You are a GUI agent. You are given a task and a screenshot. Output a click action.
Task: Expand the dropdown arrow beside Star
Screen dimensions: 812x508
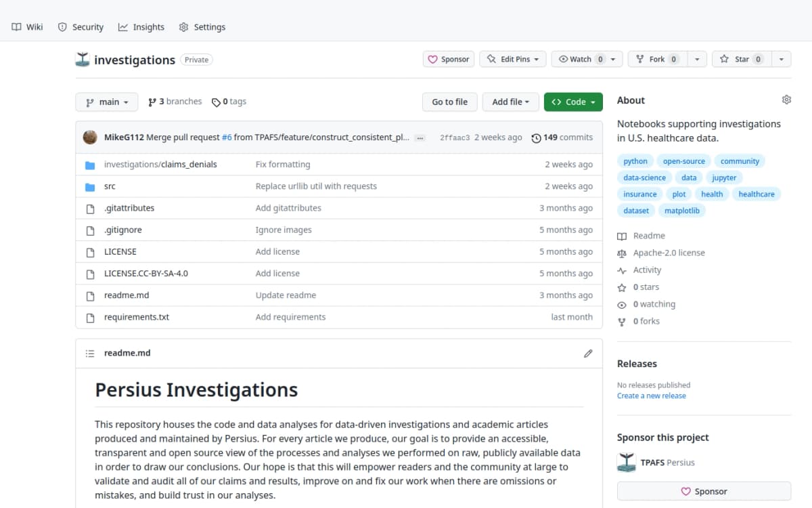pyautogui.click(x=781, y=59)
